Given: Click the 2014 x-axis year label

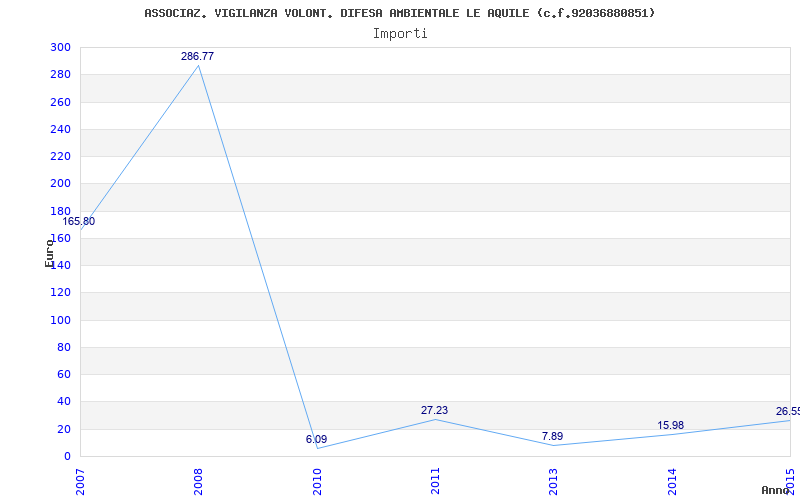Looking at the screenshot, I should click(672, 482).
